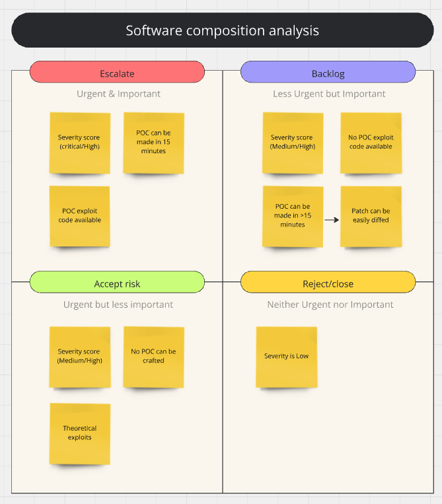Select Backlog's 'Severity score (Medium/High)' note

293,143
